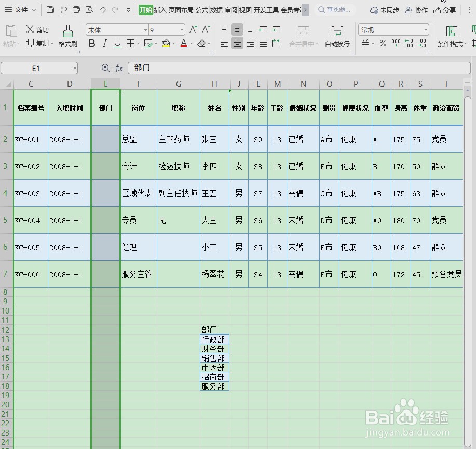Select column E header
Screen dimensions: 476x449
pos(106,84)
